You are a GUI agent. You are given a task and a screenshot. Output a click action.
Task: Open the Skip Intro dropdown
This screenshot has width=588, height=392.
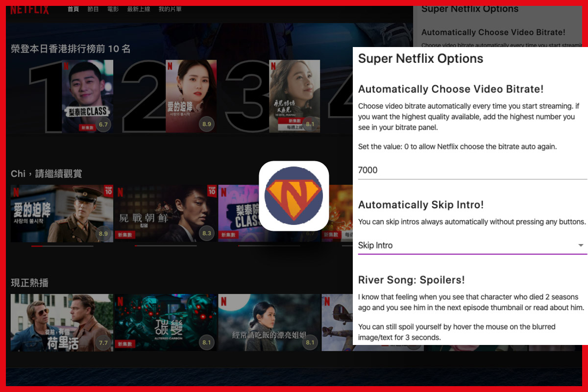tap(472, 245)
